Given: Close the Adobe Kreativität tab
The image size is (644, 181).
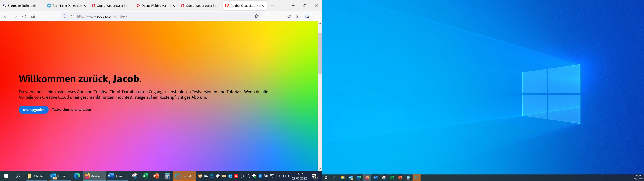Looking at the screenshot, I should tap(263, 6).
